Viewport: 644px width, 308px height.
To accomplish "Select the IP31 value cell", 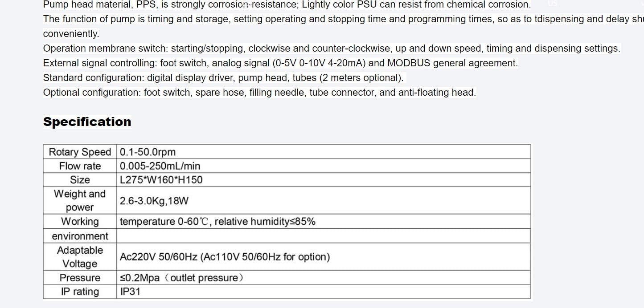I will click(x=324, y=292).
